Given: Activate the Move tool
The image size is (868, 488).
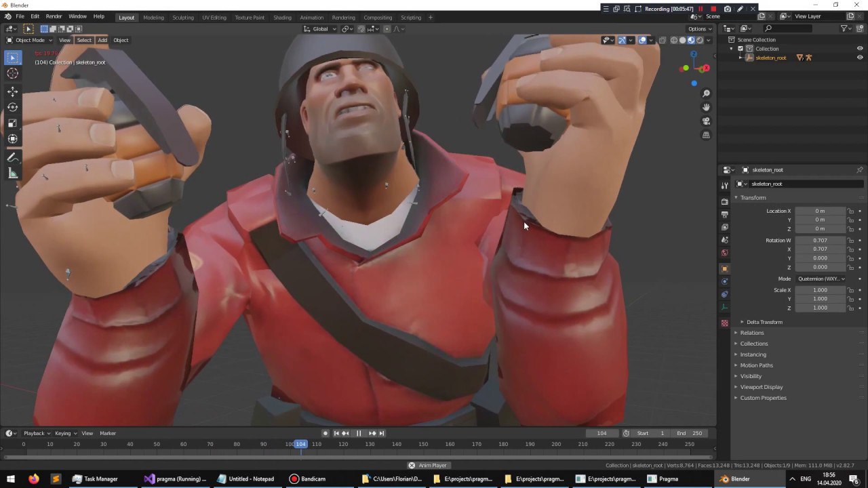Looking at the screenshot, I should click(13, 91).
